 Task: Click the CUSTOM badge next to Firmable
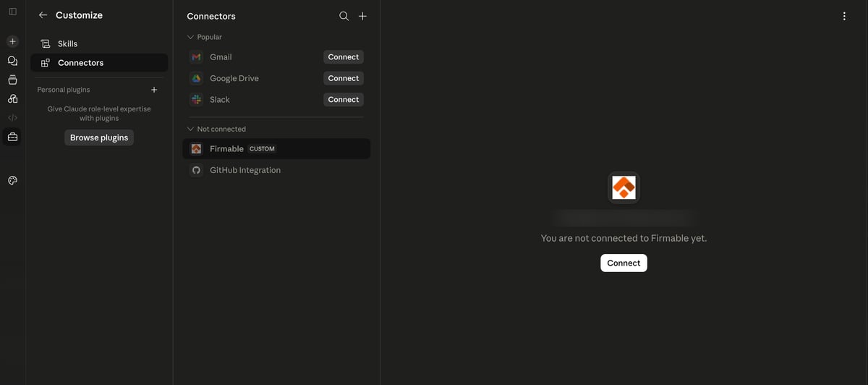click(x=262, y=149)
